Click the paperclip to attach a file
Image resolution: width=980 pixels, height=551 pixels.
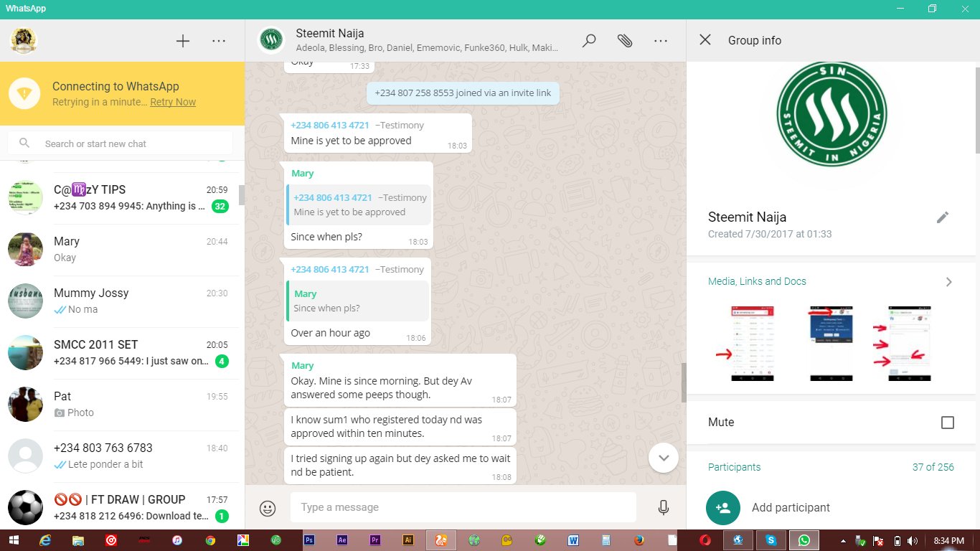point(625,41)
